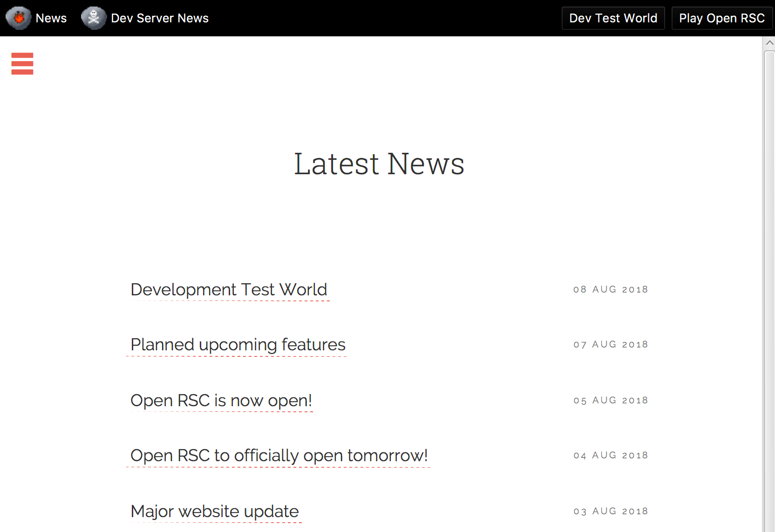Click the scrollbar up arrow

(769, 43)
